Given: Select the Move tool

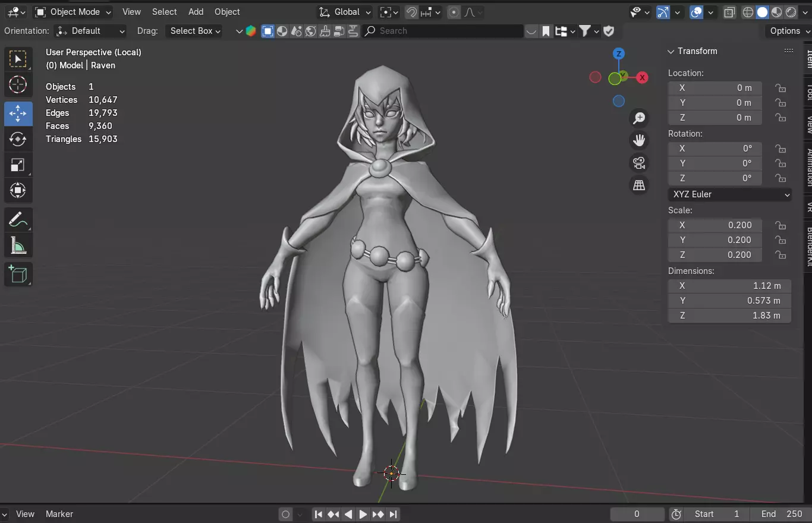Looking at the screenshot, I should (x=18, y=113).
